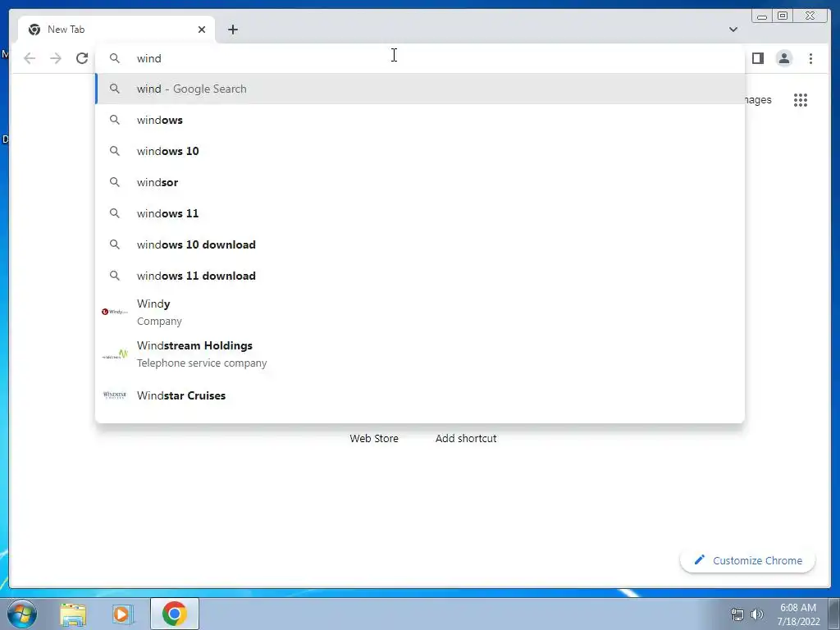Image resolution: width=840 pixels, height=630 pixels.
Task: Pick the 'windows 11' suggestion
Action: tap(419, 213)
